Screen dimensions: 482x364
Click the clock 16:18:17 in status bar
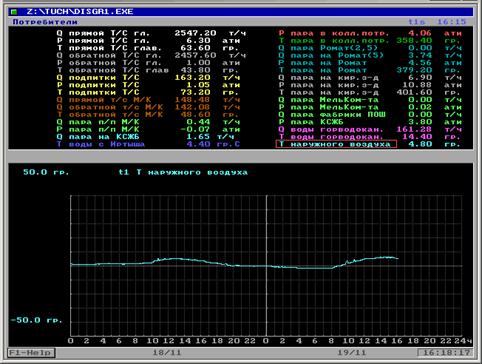point(445,352)
